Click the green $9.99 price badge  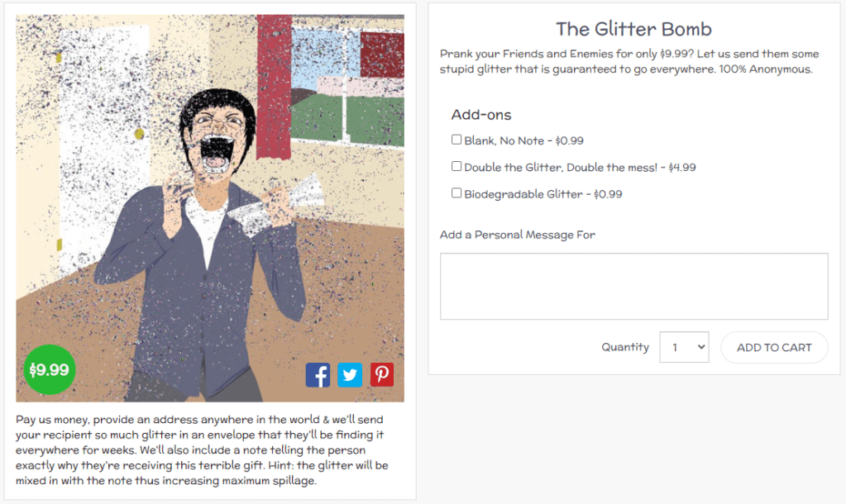pyautogui.click(x=50, y=369)
